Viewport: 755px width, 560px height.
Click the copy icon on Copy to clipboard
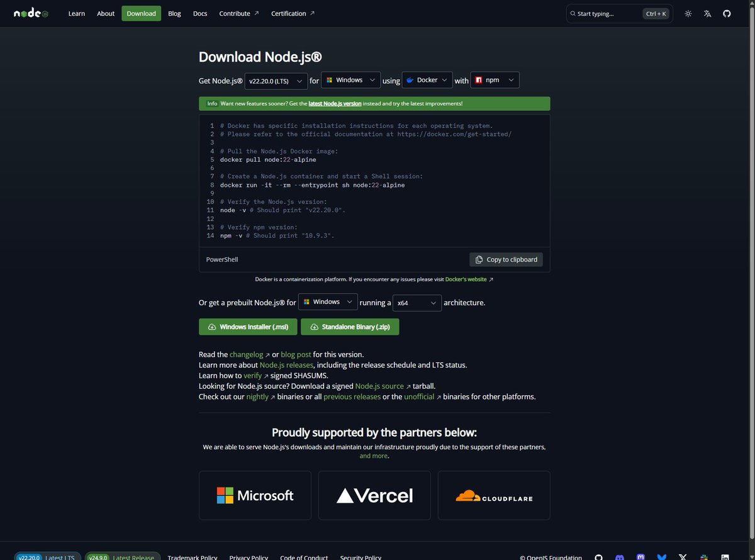(479, 259)
